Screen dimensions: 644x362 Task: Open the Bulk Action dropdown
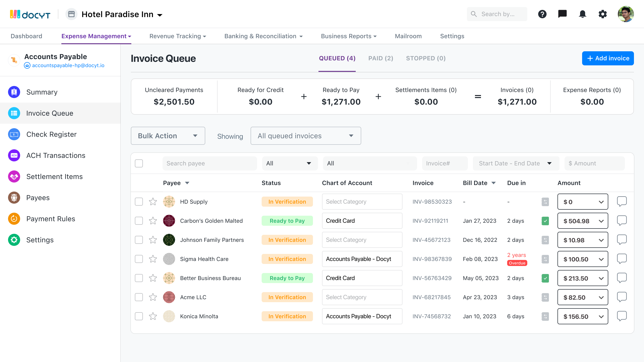pyautogui.click(x=168, y=136)
